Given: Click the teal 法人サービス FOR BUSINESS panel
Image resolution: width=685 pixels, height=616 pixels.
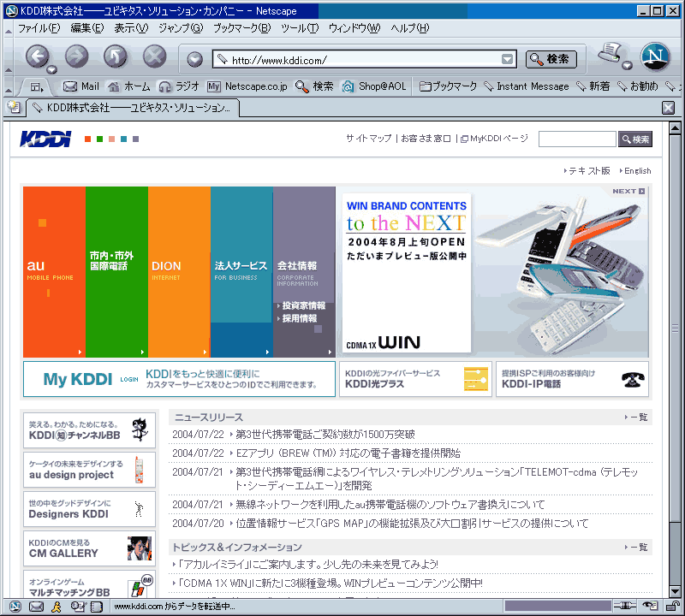Looking at the screenshot, I should (241, 272).
